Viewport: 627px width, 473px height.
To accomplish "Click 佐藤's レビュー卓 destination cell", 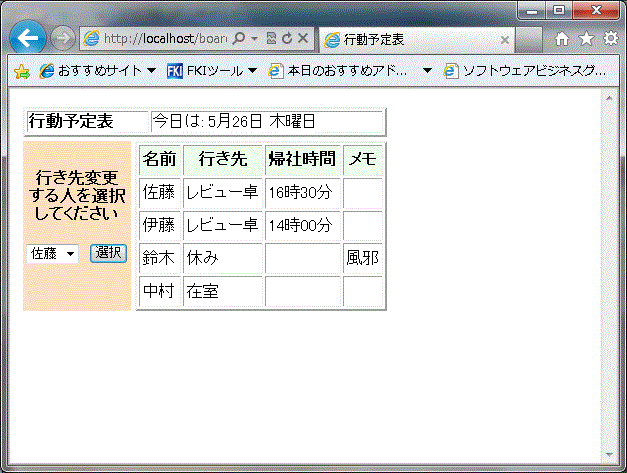I will tap(223, 193).
